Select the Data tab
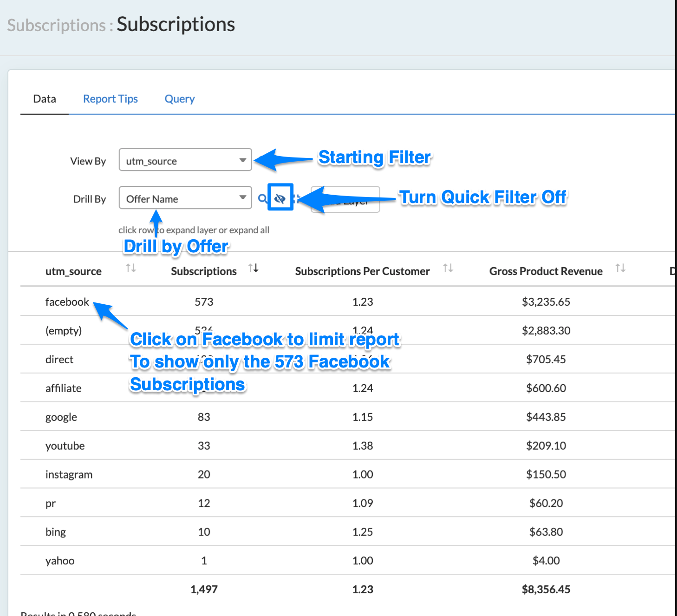The height and width of the screenshot is (616, 677). 45,99
